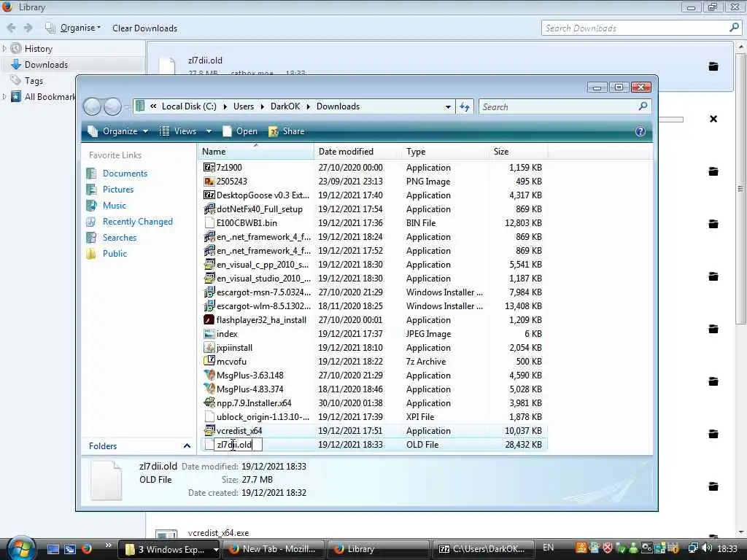Image resolution: width=747 pixels, height=560 pixels.
Task: Show hidden Quick Launch items chevron
Action: [x=109, y=545]
